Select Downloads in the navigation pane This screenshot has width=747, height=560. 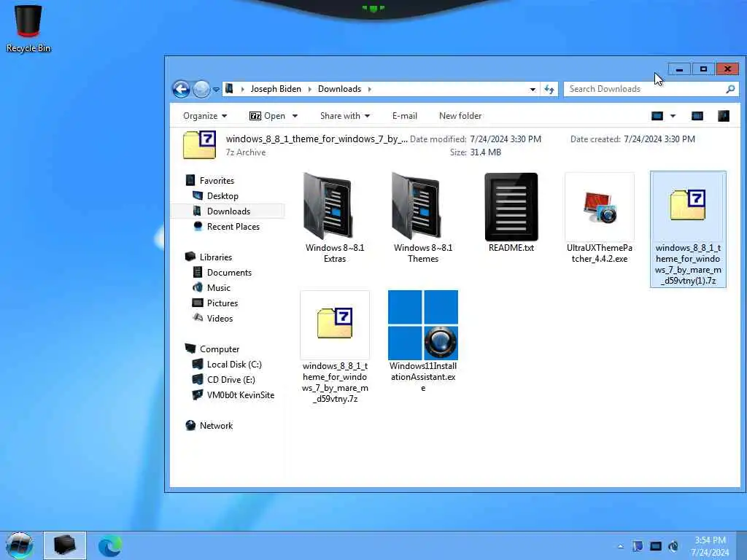(x=228, y=211)
